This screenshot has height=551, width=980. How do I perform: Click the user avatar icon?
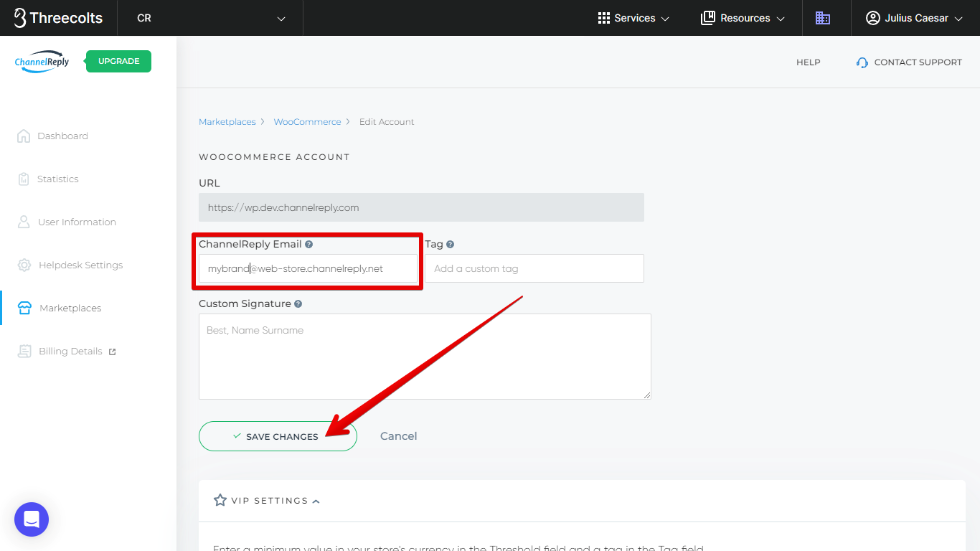872,18
